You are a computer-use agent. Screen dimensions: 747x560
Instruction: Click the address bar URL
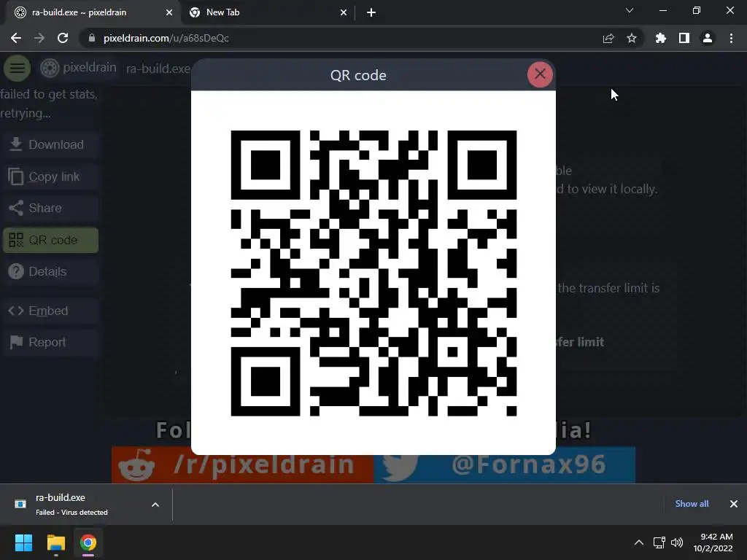(x=166, y=38)
